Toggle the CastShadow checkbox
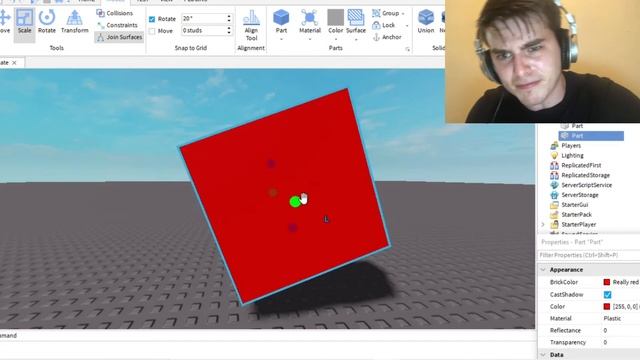640x360 pixels. (607, 294)
